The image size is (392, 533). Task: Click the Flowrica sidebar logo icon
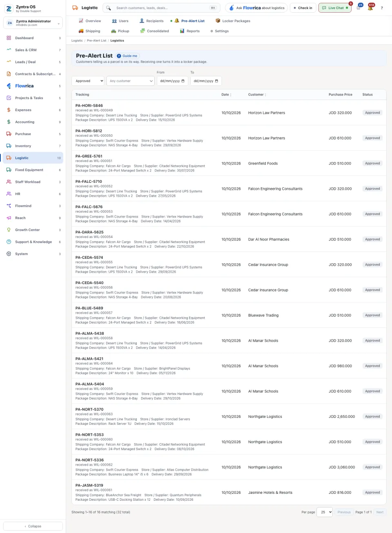coord(9,86)
